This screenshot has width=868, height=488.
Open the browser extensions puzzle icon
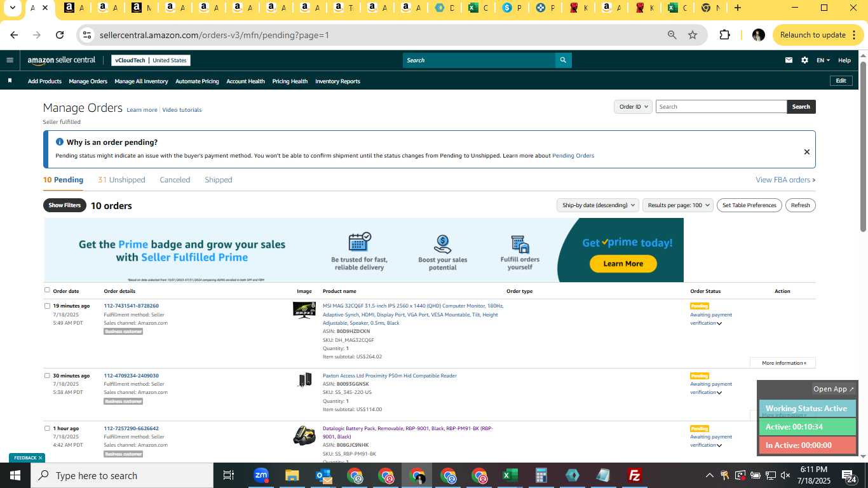click(x=724, y=35)
